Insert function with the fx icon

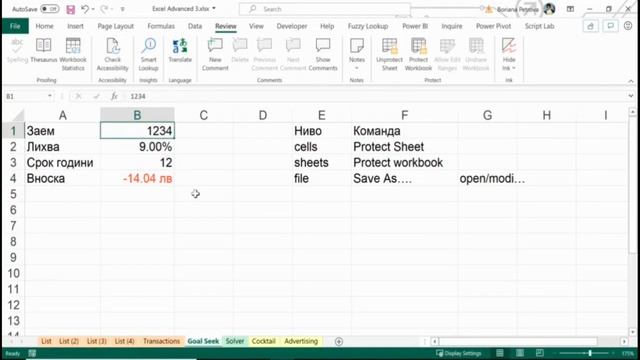point(114,96)
